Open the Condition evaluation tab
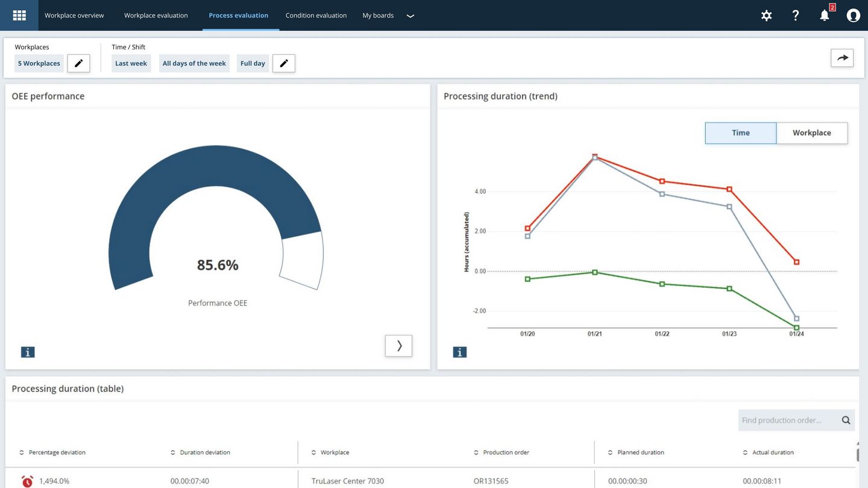 (x=316, y=16)
